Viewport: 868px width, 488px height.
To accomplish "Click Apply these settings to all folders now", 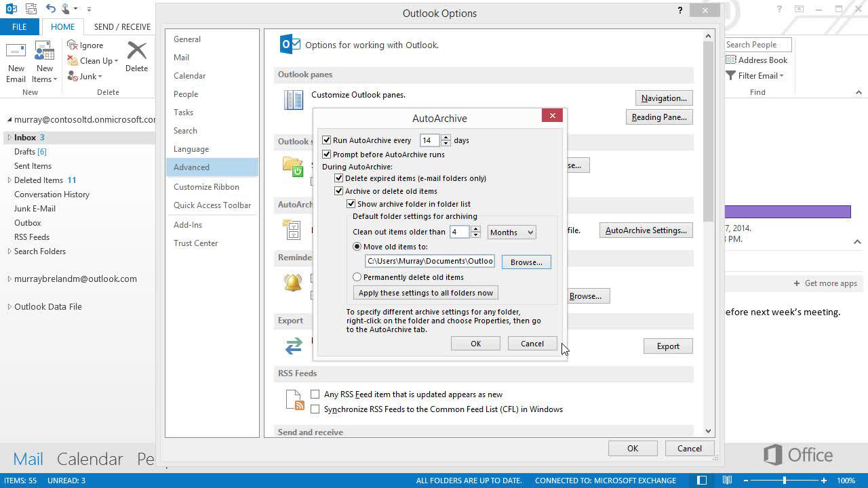I will point(426,293).
